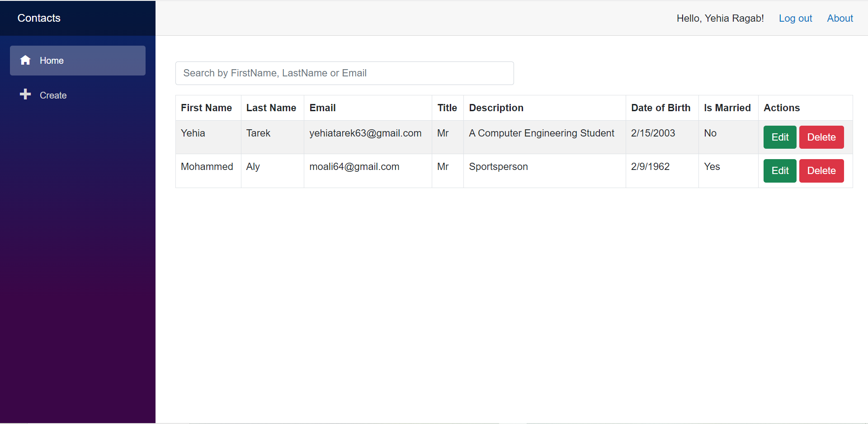Viewport: 868px width, 424px height.
Task: Delete the contact Yehia Tarek
Action: 821,137
